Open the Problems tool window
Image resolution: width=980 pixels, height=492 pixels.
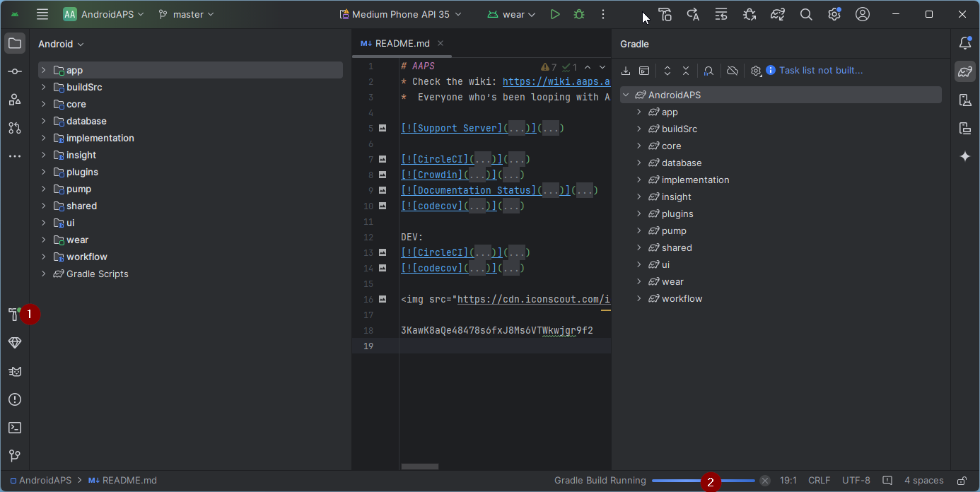click(x=15, y=399)
